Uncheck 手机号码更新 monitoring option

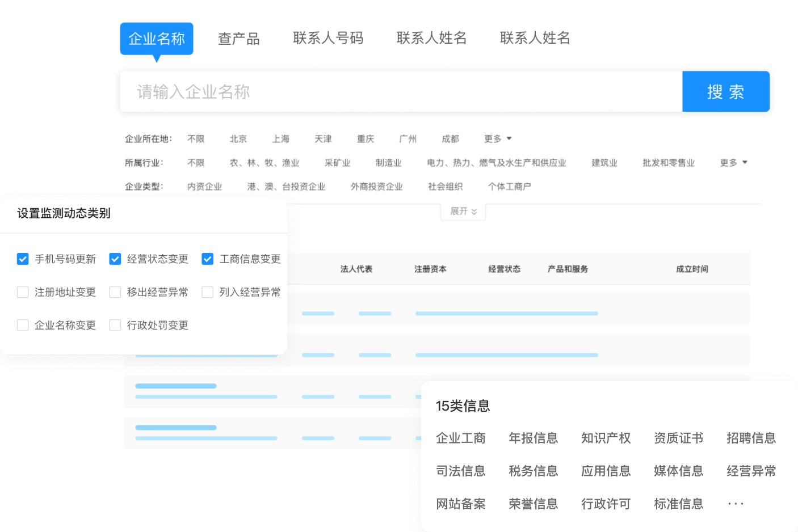point(23,259)
